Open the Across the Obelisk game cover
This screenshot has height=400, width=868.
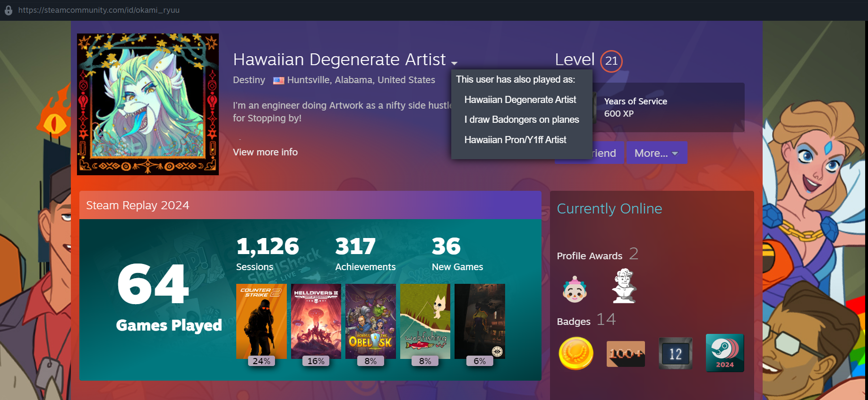coord(371,321)
